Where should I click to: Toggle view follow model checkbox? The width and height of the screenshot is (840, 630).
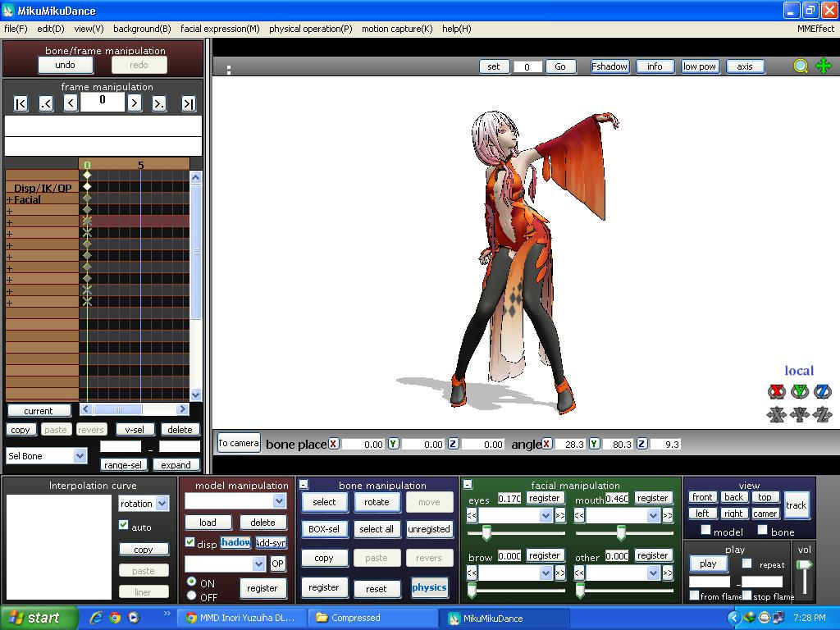click(706, 530)
